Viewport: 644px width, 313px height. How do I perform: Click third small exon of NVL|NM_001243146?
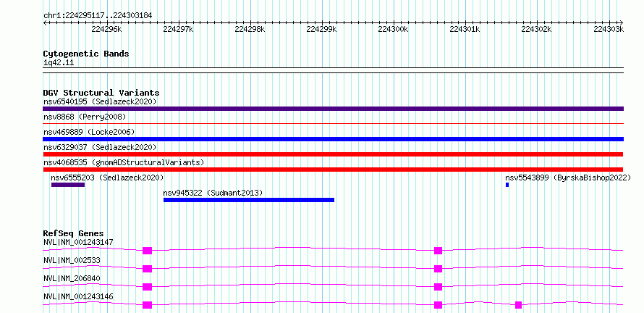tap(518, 305)
